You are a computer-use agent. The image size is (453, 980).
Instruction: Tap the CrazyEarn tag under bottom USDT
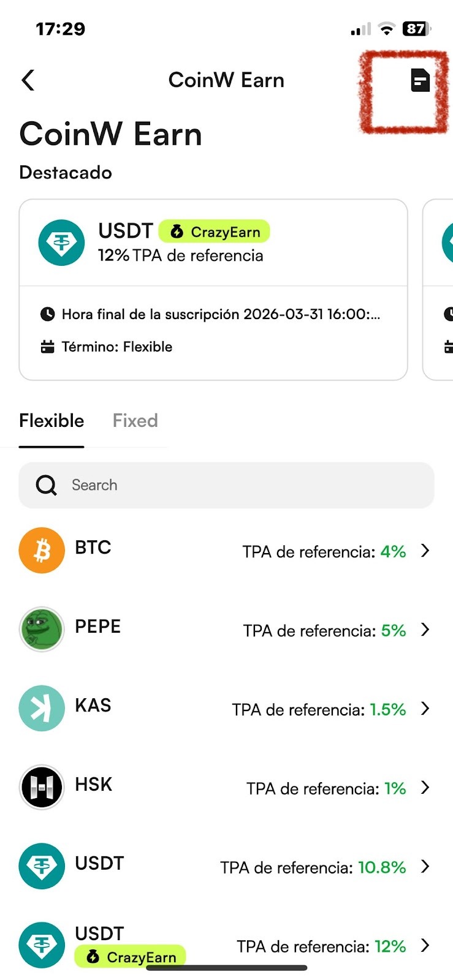pyautogui.click(x=130, y=957)
